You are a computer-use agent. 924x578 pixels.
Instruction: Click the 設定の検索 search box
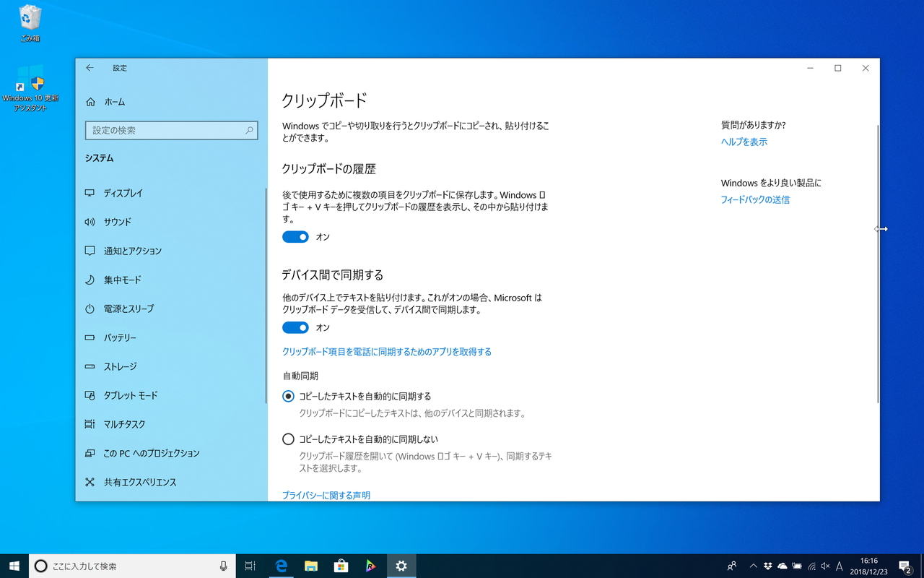click(171, 130)
